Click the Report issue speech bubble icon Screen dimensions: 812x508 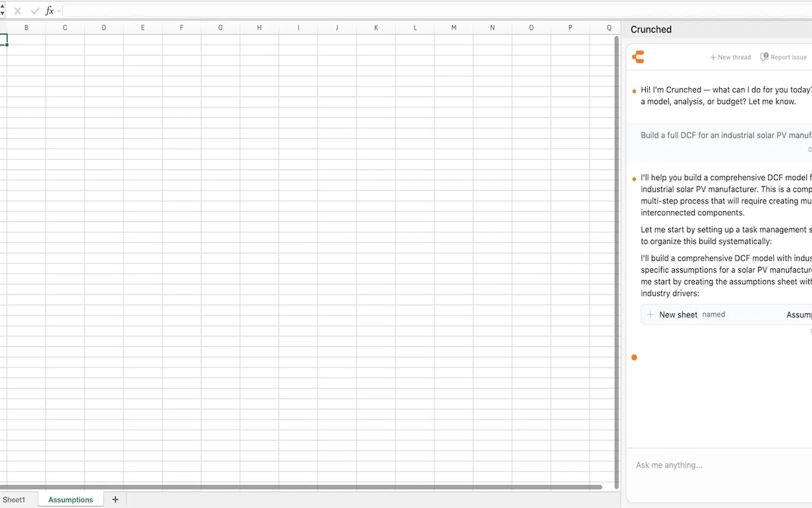[x=764, y=57]
